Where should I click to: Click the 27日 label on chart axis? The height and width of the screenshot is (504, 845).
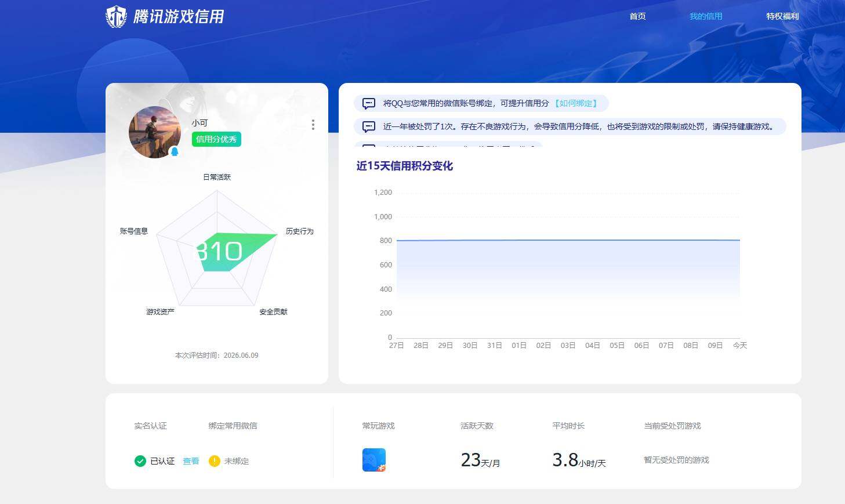click(x=396, y=345)
